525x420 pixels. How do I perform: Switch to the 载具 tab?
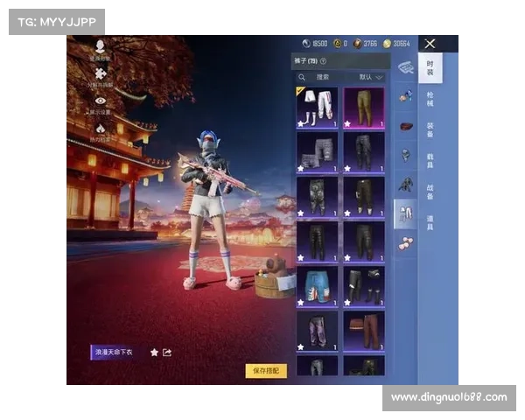430,161
